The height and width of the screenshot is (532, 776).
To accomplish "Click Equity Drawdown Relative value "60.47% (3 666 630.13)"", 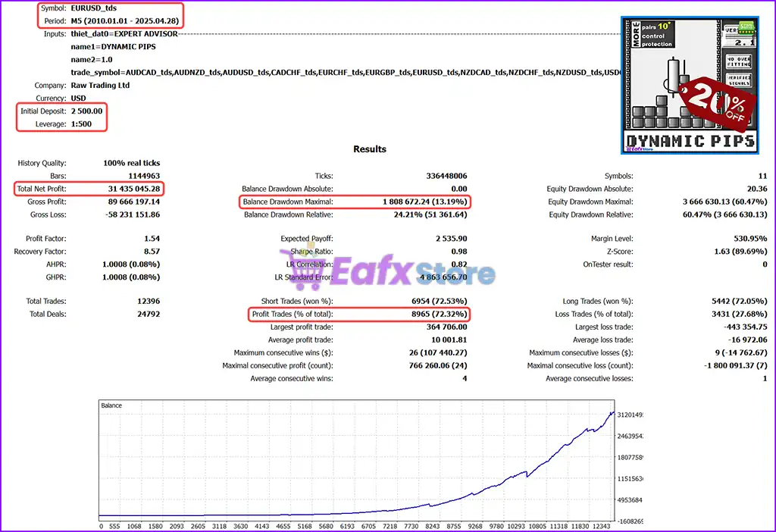I will 725,214.
